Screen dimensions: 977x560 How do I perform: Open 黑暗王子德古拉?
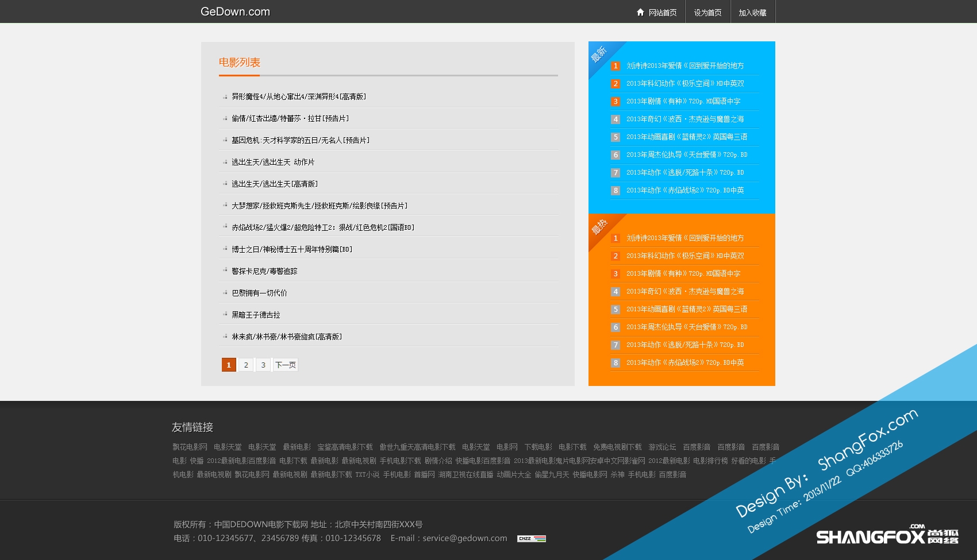pyautogui.click(x=256, y=315)
